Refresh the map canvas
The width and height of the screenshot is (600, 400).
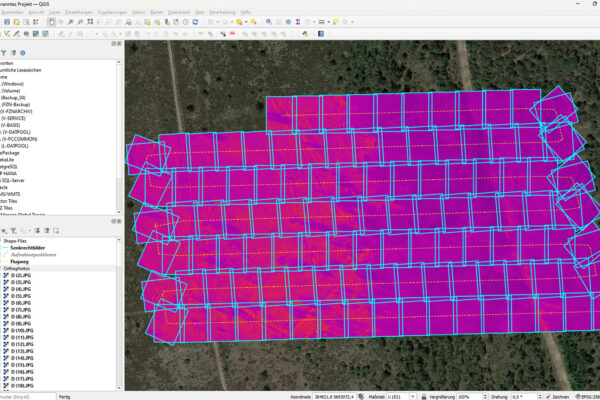[195, 22]
